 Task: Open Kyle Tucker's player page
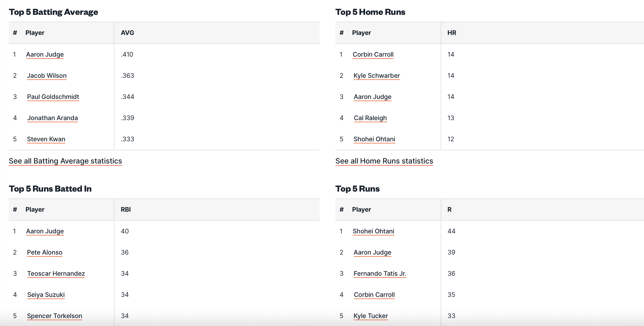point(371,316)
